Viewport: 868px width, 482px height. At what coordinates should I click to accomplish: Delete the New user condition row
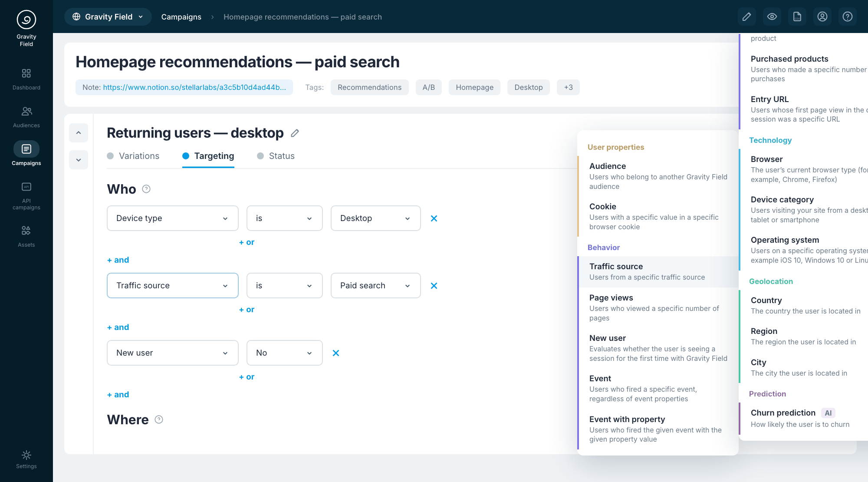pyautogui.click(x=336, y=353)
